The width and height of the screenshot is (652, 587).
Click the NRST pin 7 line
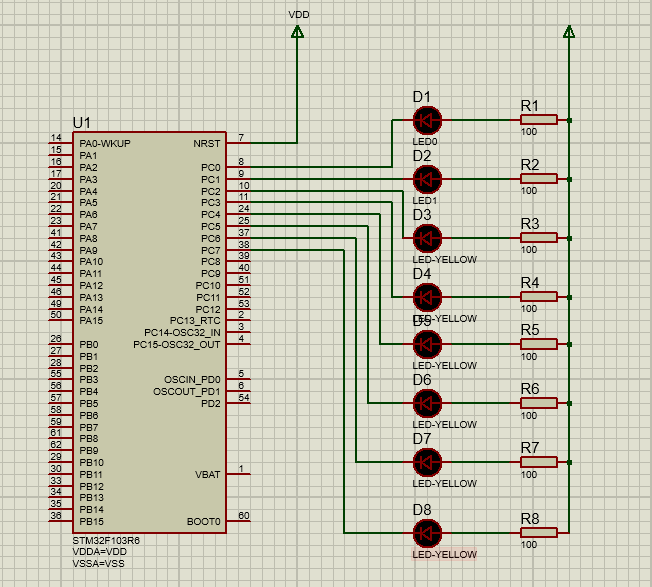coord(240,143)
